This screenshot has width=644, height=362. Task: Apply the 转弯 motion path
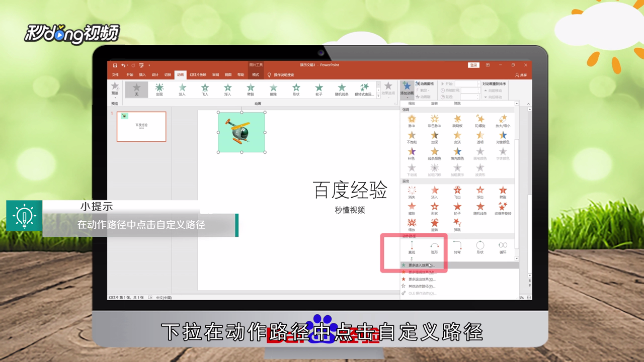[x=457, y=247]
